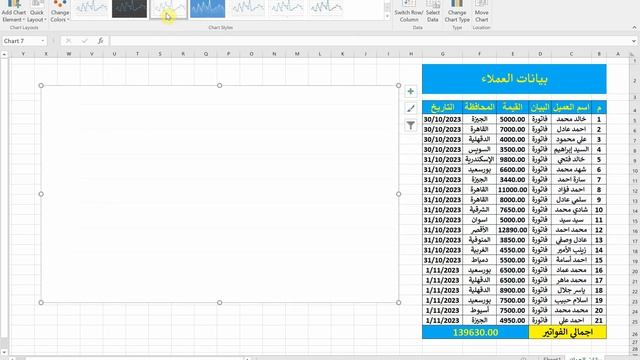640x360 pixels.
Task: Click the البيان column heading cell
Action: pos(540,107)
